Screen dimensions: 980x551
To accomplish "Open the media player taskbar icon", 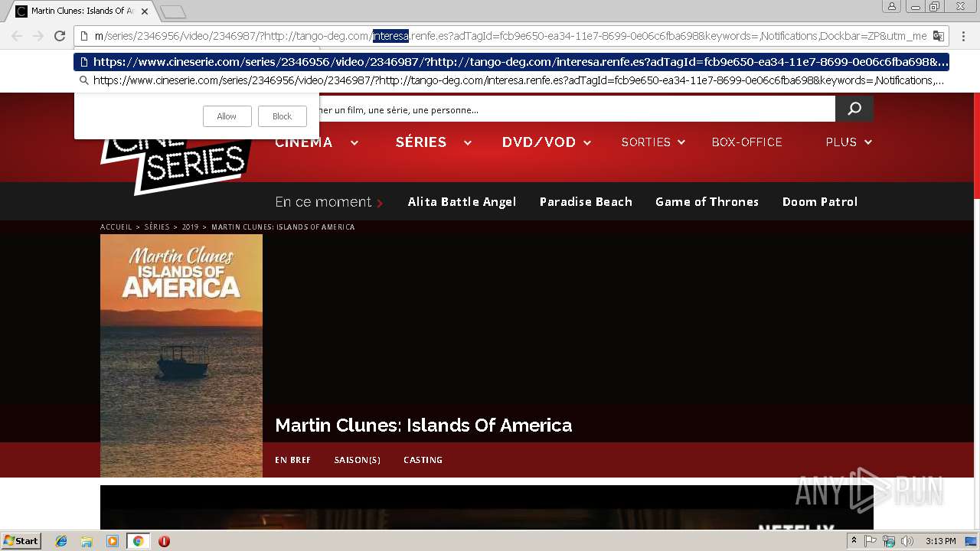I will point(113,541).
